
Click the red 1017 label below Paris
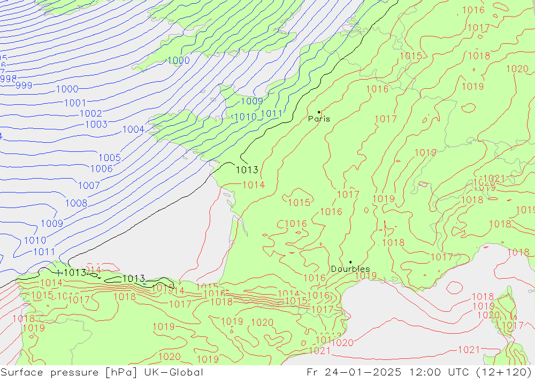tap(348, 195)
